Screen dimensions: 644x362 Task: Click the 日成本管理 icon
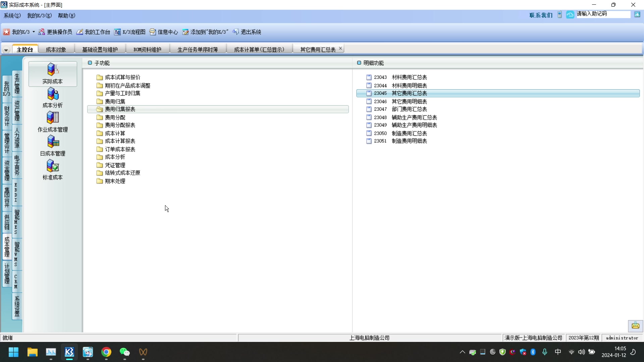click(53, 142)
